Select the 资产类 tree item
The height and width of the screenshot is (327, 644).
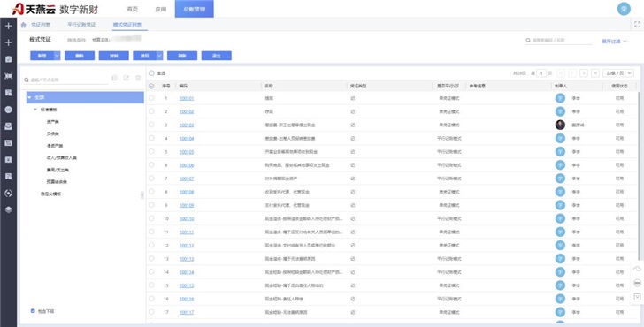point(53,122)
